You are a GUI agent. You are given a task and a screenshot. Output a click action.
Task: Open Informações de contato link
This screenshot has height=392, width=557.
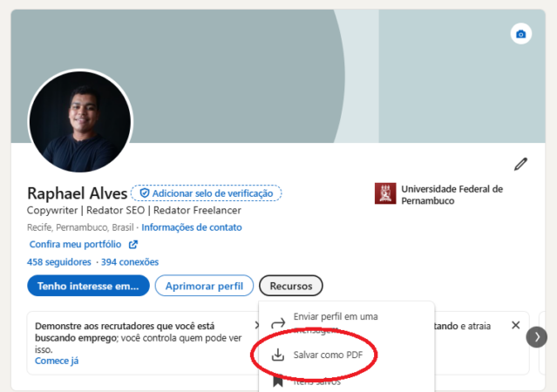point(192,227)
